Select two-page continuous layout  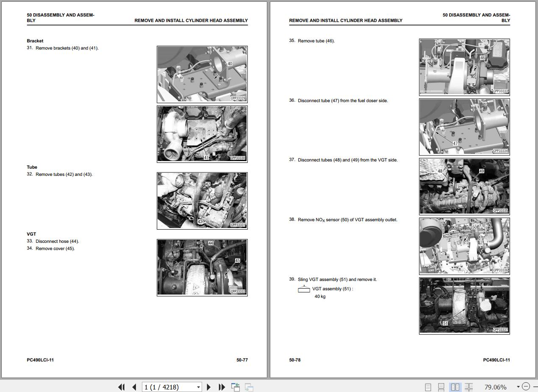[x=469, y=387]
